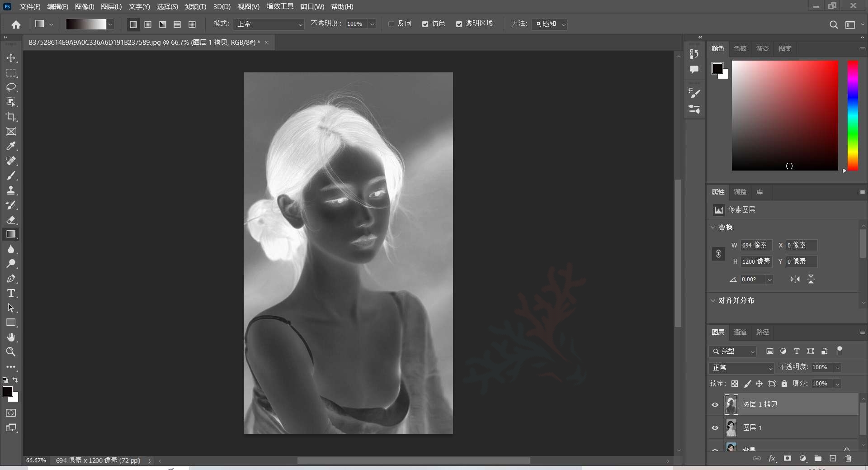The width and height of the screenshot is (868, 470).
Task: Select the Dodge tool
Action: point(11,264)
